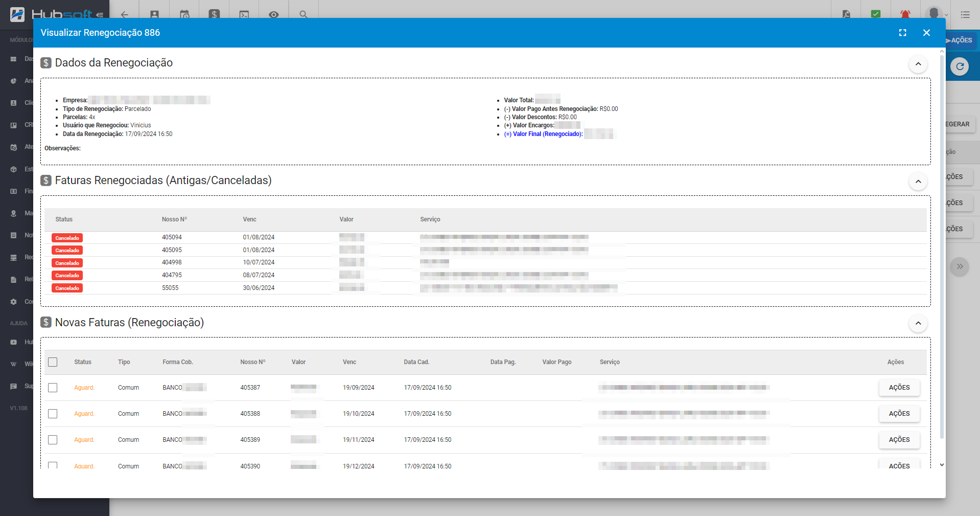
Task: Open search via the magnifier toolbar icon
Action: tap(304, 15)
